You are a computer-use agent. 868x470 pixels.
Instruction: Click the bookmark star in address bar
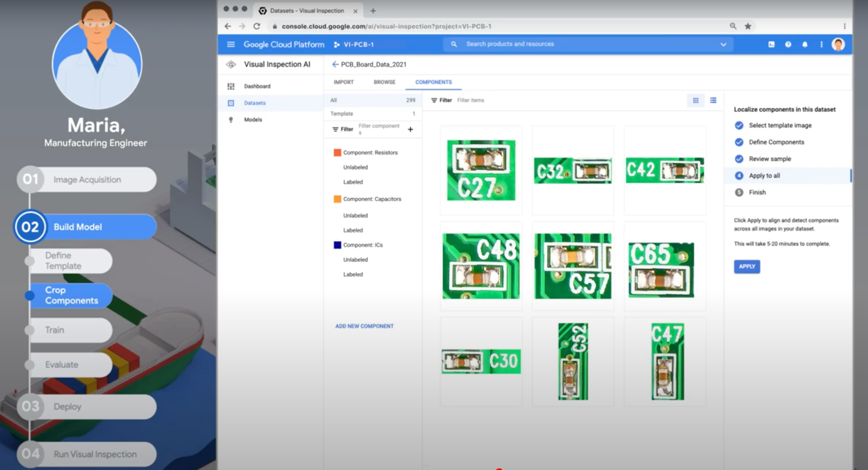pyautogui.click(x=748, y=26)
